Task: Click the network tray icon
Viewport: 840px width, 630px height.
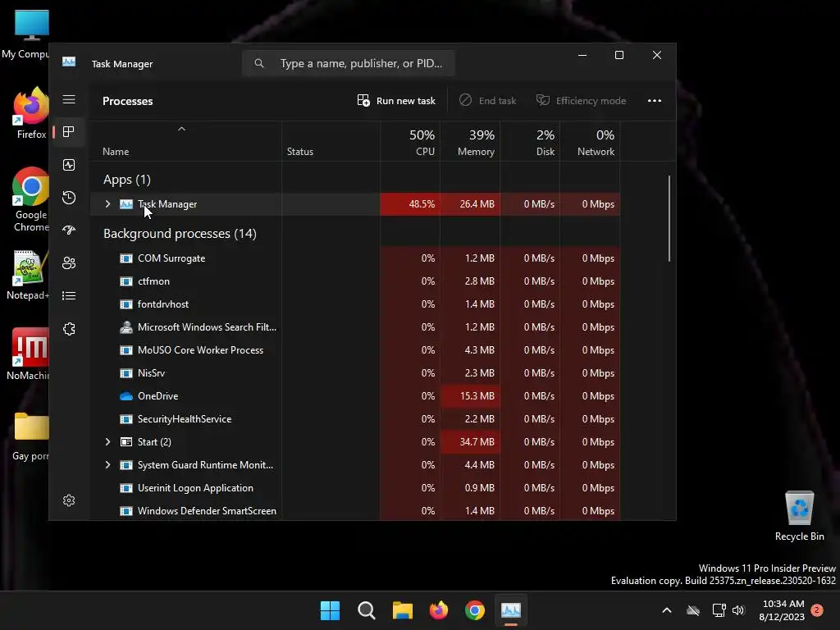Action: pos(719,610)
